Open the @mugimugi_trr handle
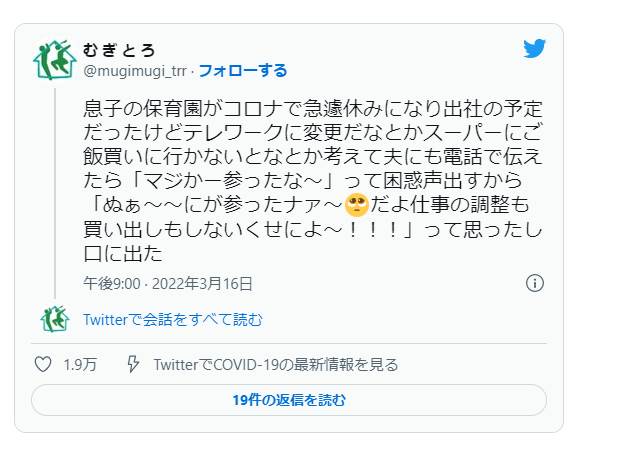The image size is (623, 452). pos(135,71)
